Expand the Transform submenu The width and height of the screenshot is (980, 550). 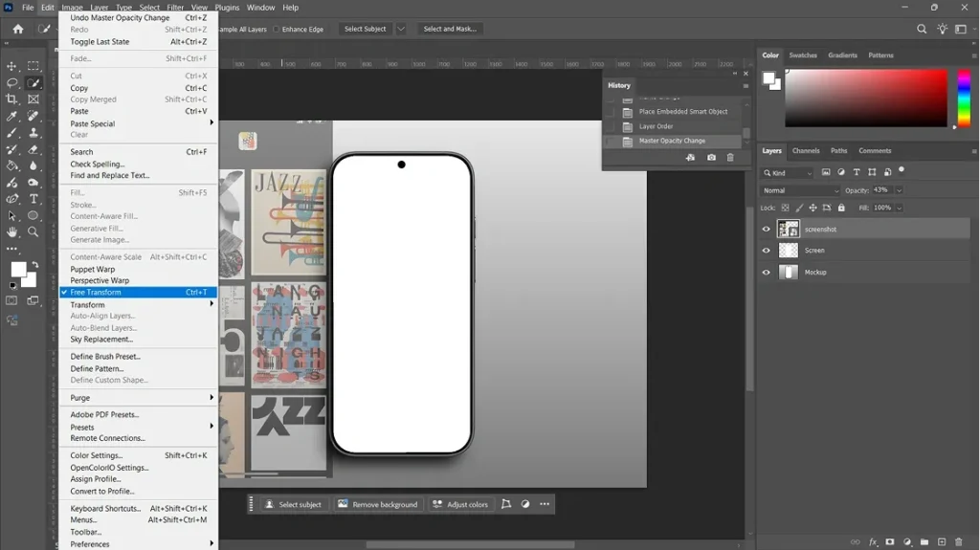(x=138, y=305)
